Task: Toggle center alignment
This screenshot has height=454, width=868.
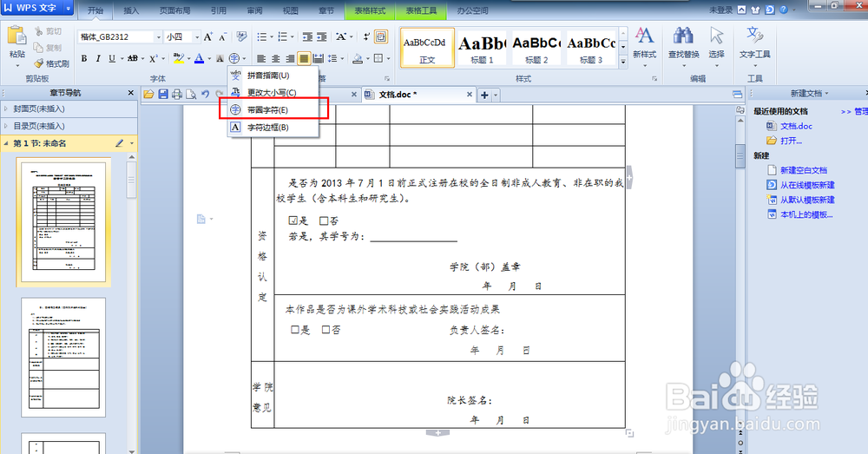Action: point(276,58)
